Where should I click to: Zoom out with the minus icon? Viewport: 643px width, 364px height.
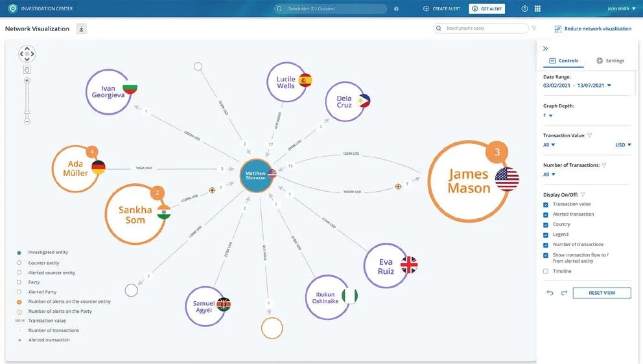27,121
